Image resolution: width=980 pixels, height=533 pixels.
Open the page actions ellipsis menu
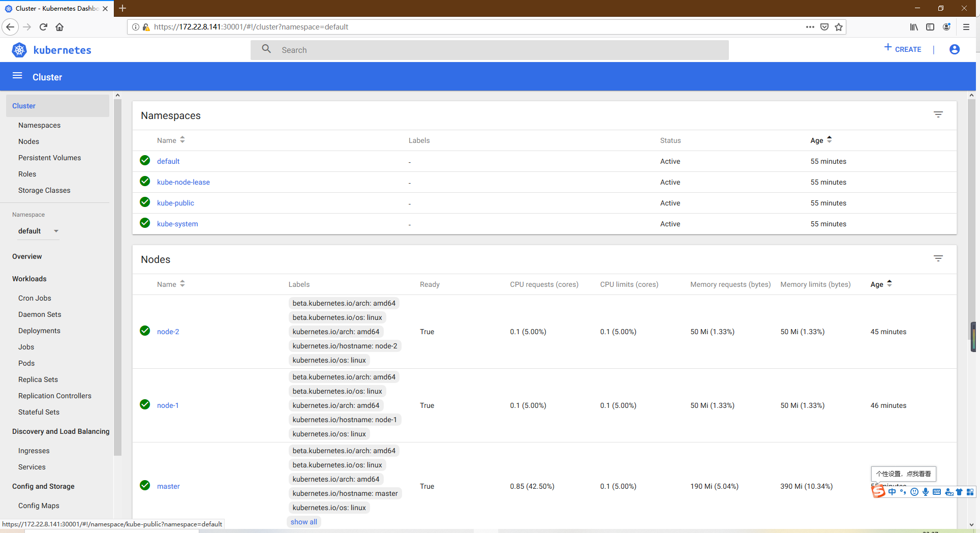(x=810, y=27)
